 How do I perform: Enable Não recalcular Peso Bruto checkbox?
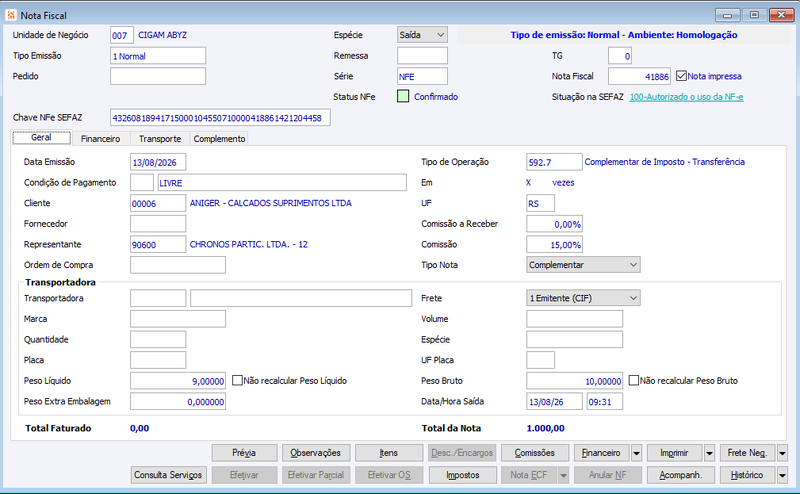coord(634,380)
